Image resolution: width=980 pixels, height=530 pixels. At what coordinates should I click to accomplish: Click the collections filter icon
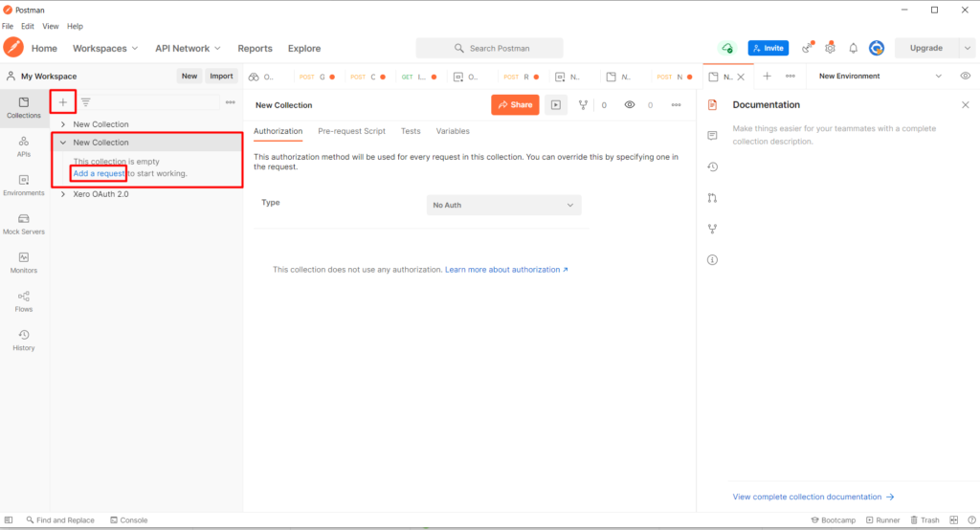[x=85, y=101]
